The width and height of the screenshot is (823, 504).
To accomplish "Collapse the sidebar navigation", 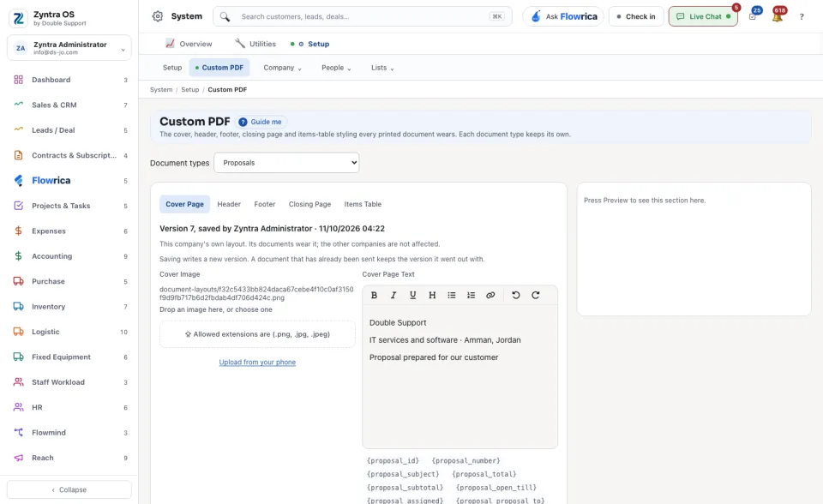I will 69,489.
